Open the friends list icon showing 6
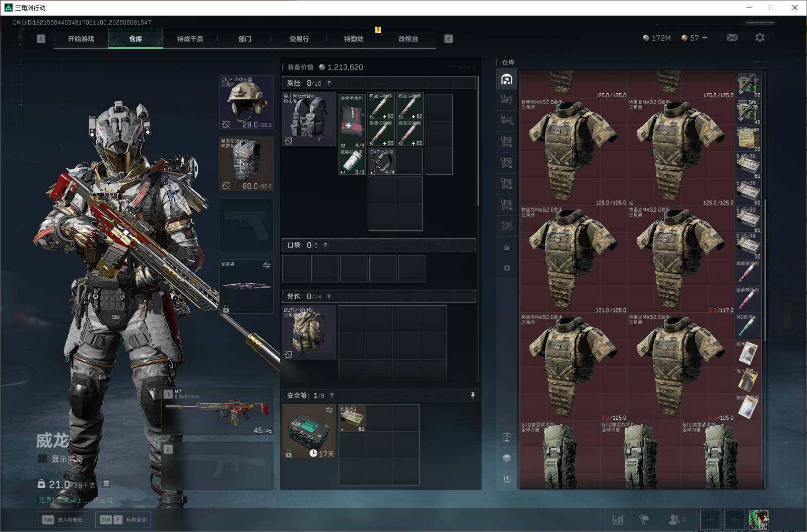 coord(677,519)
